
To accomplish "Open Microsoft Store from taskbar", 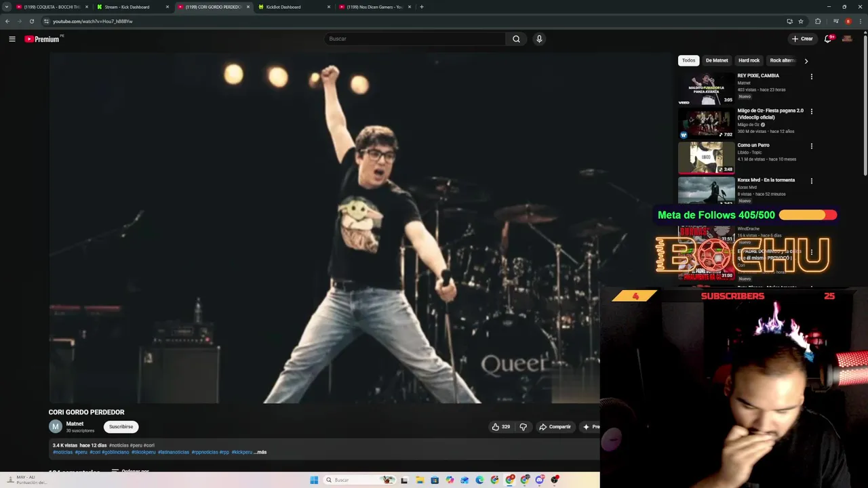I will point(435,480).
